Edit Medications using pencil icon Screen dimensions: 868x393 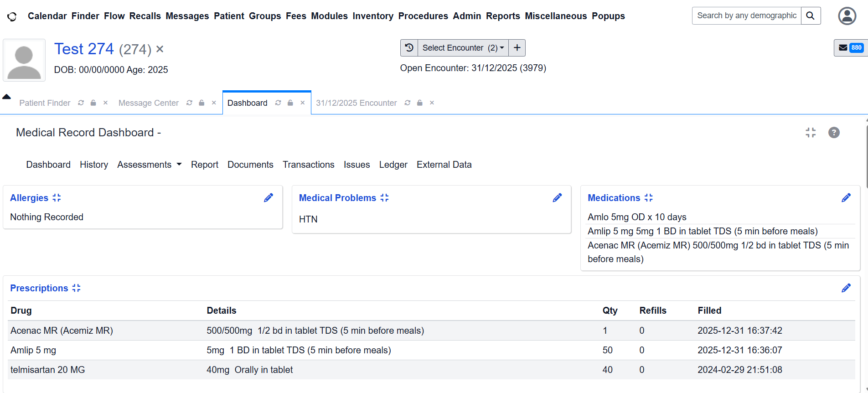click(x=846, y=198)
